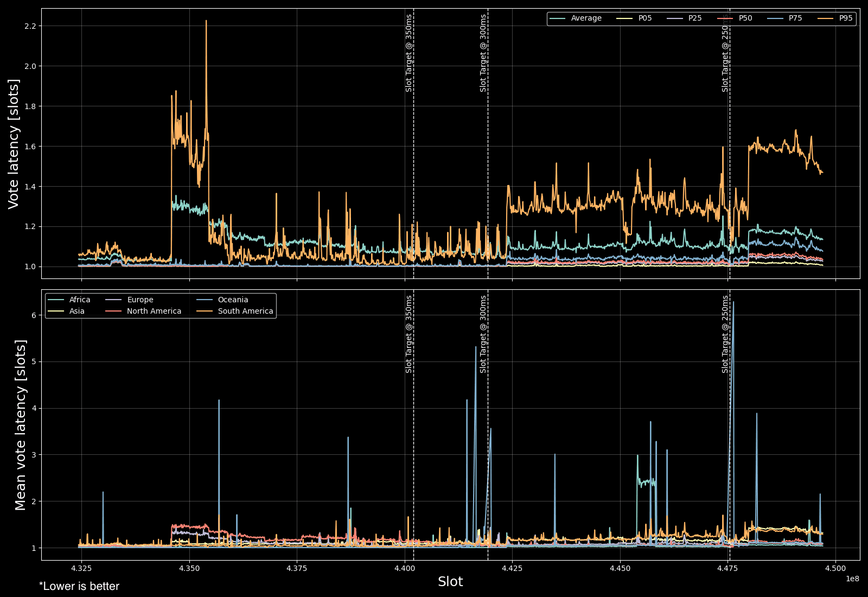868x597 pixels.
Task: Click the Europe legend label
Action: (x=140, y=300)
